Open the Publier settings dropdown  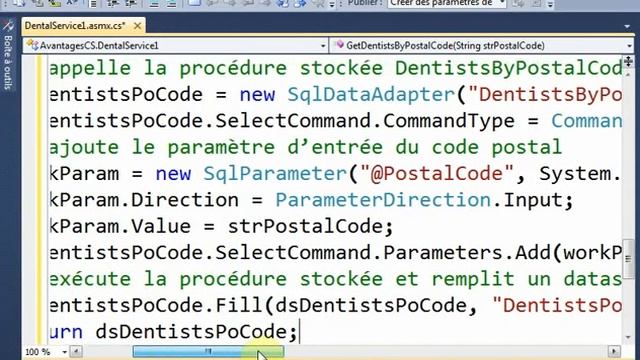pos(502,3)
